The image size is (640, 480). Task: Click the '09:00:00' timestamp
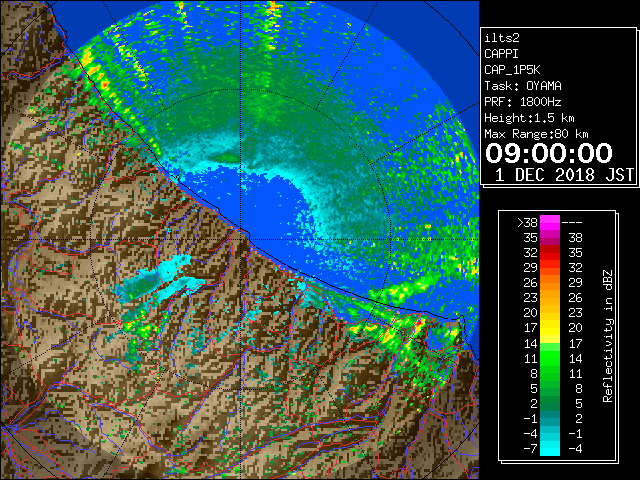pos(549,153)
